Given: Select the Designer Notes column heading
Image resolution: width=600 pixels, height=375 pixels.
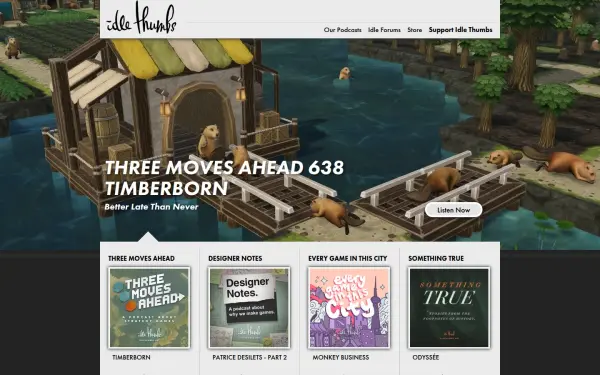Looking at the screenshot, I should coord(235,259).
